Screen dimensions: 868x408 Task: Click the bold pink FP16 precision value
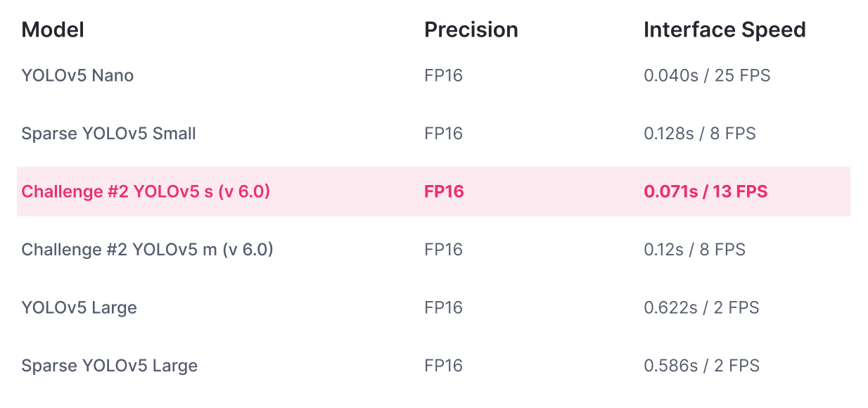coord(444,191)
